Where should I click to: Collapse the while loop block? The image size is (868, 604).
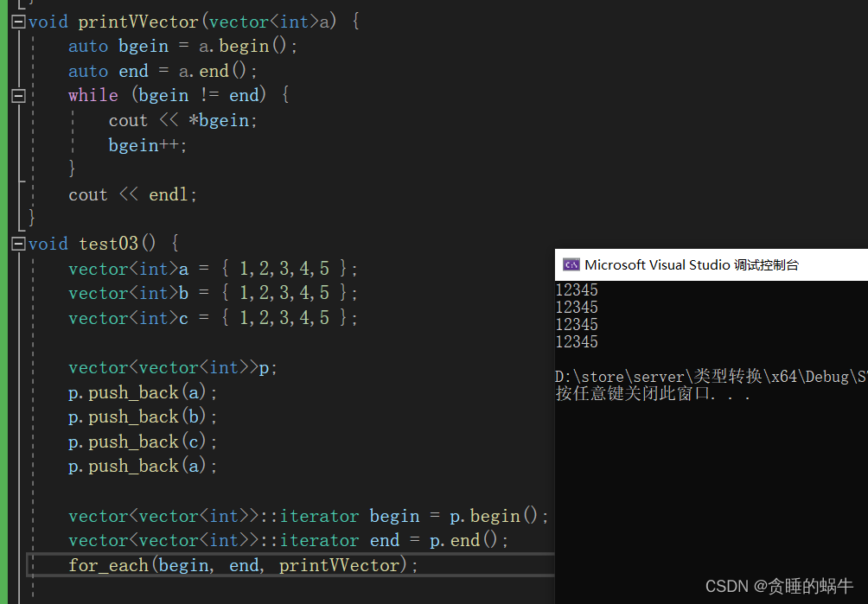point(18,96)
